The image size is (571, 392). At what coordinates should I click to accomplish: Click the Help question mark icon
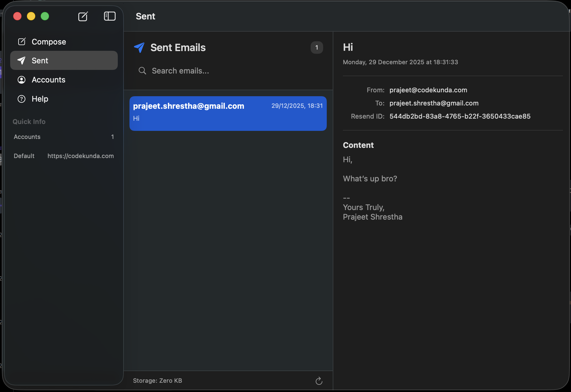point(22,99)
